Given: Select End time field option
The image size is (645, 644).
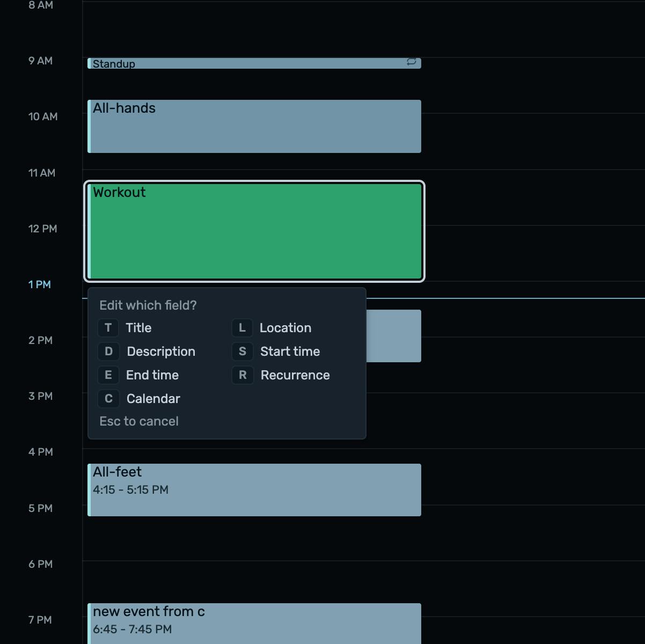Looking at the screenshot, I should point(152,375).
